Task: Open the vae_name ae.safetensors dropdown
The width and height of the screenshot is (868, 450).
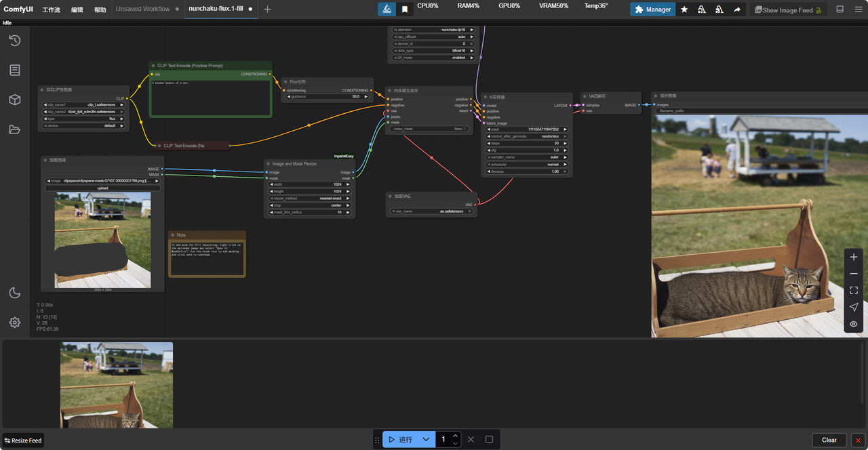Action: [431, 211]
